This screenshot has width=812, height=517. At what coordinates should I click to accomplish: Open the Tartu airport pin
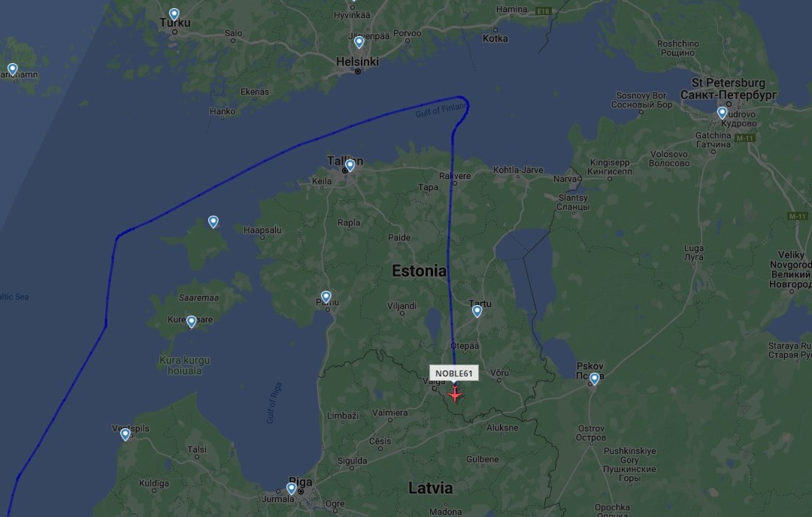click(477, 310)
